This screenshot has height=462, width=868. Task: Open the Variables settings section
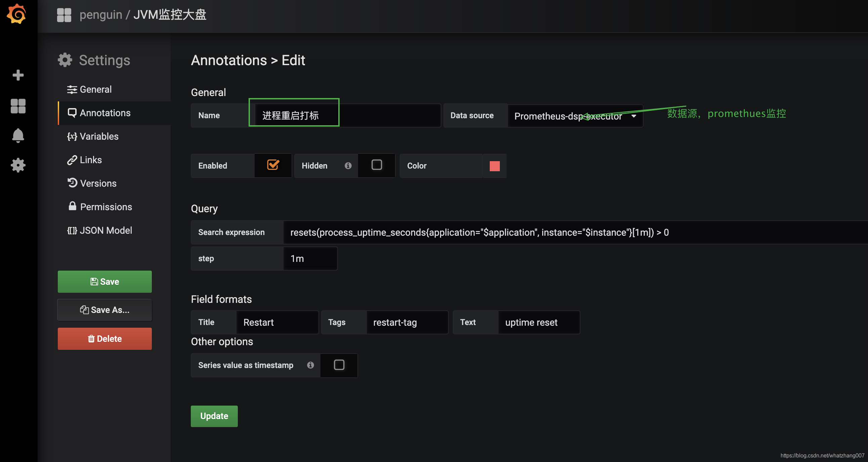(x=99, y=136)
